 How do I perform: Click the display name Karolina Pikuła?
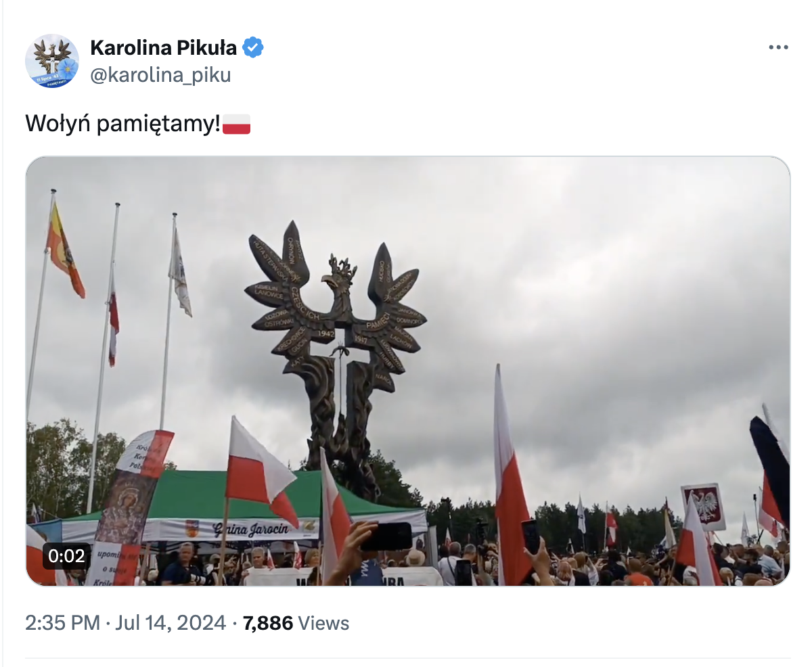tap(164, 48)
